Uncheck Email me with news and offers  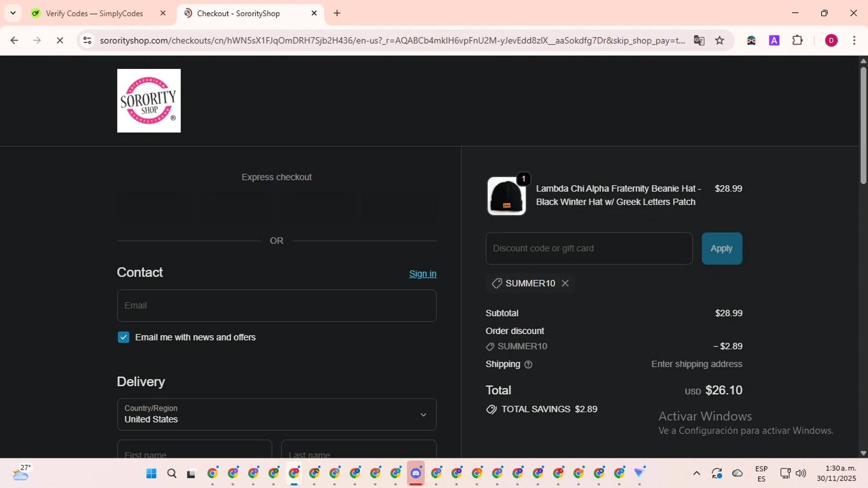pos(123,337)
